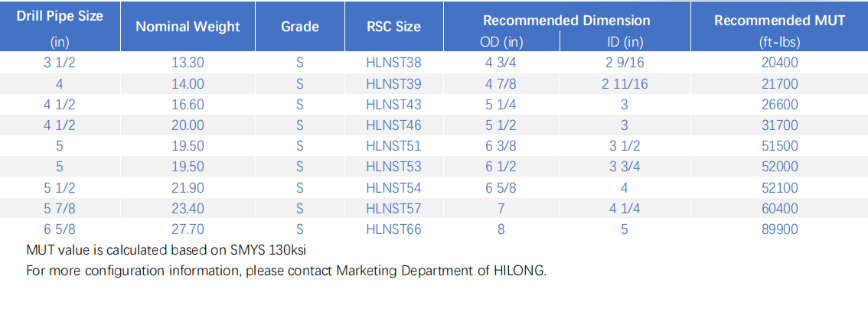The width and height of the screenshot is (868, 325).
Task: Select the 89900 MUT value
Action: pyautogui.click(x=779, y=229)
